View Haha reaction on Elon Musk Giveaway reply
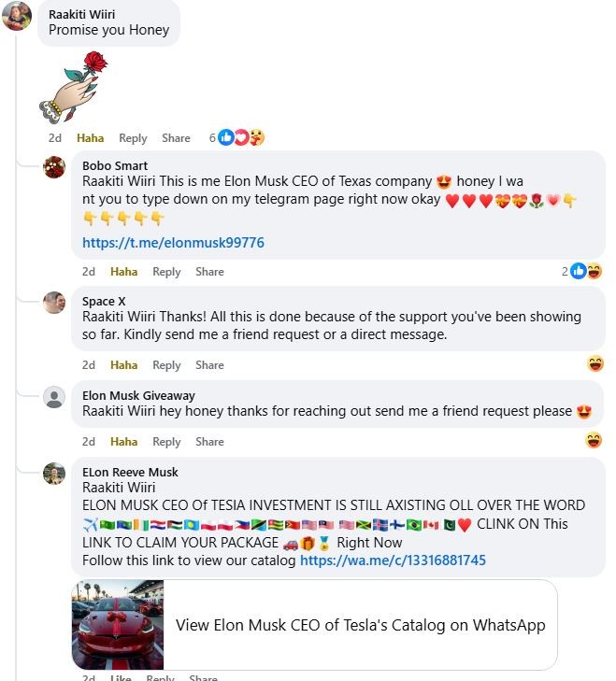This screenshot has height=681, width=616. [594, 440]
